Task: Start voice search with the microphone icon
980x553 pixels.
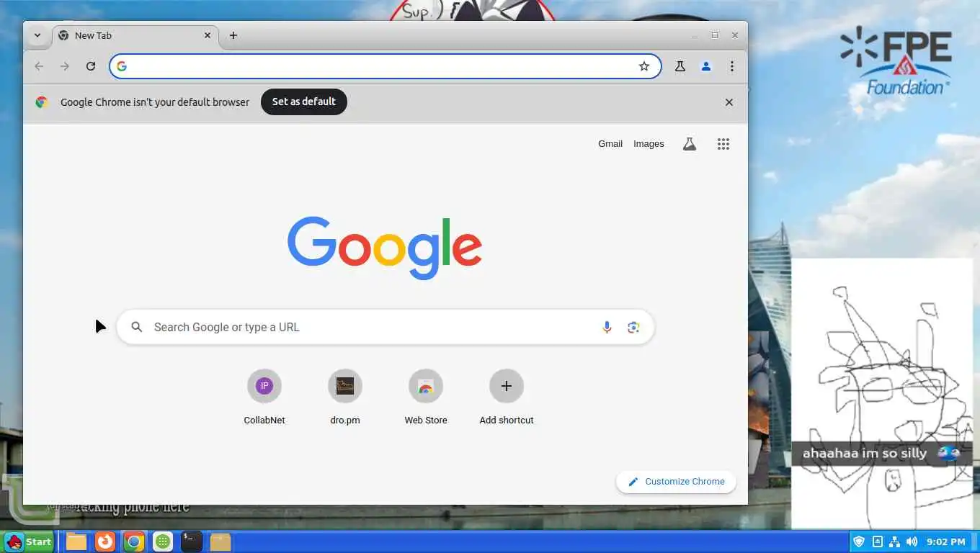Action: 607,327
